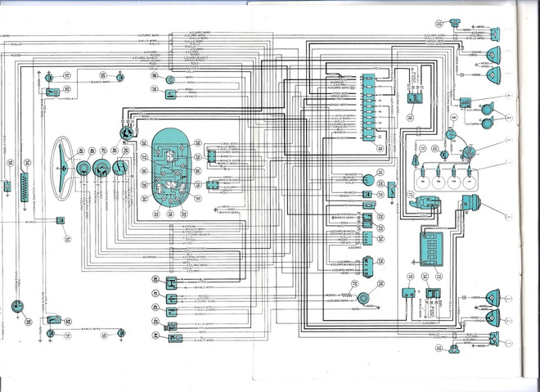540x392 pixels.
Task: Click the battery block labeled 13
Action: click(x=431, y=249)
